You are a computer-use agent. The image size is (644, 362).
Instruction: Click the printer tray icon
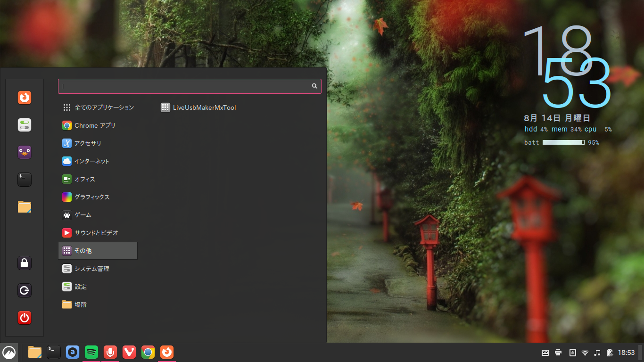[x=559, y=353]
